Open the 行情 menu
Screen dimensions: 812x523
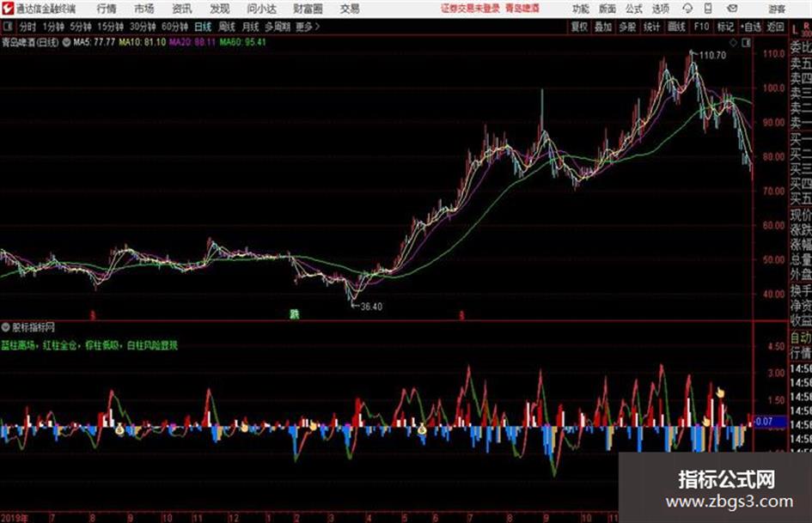point(107,9)
